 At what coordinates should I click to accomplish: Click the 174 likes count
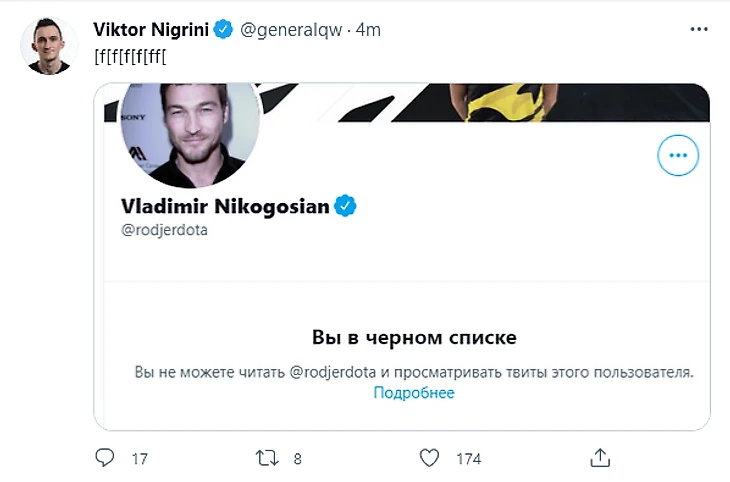pyautogui.click(x=468, y=459)
